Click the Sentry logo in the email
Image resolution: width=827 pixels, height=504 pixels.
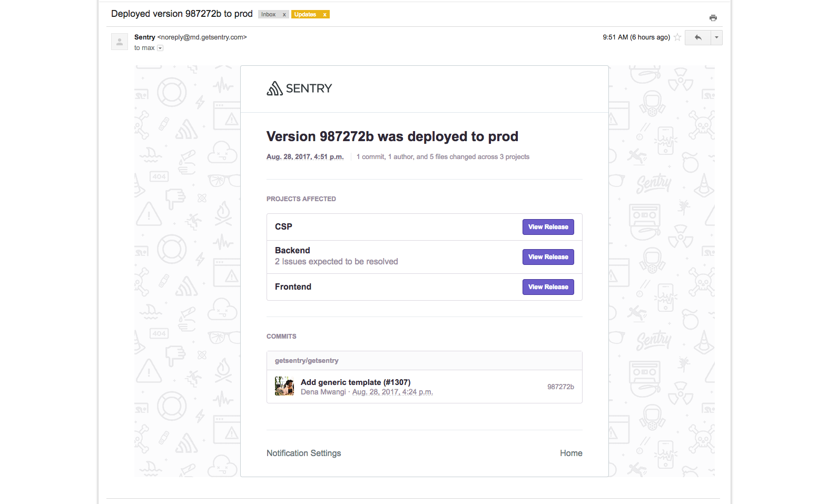[299, 88]
